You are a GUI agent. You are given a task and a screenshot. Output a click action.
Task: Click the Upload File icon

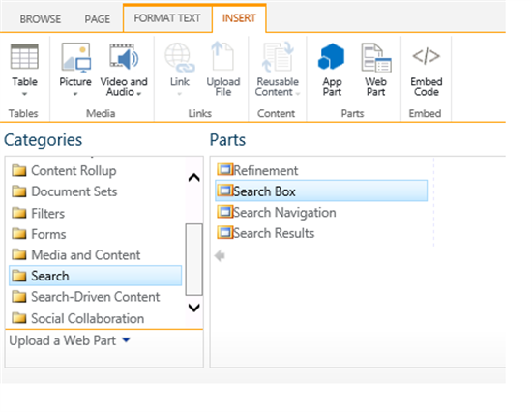pos(222,56)
